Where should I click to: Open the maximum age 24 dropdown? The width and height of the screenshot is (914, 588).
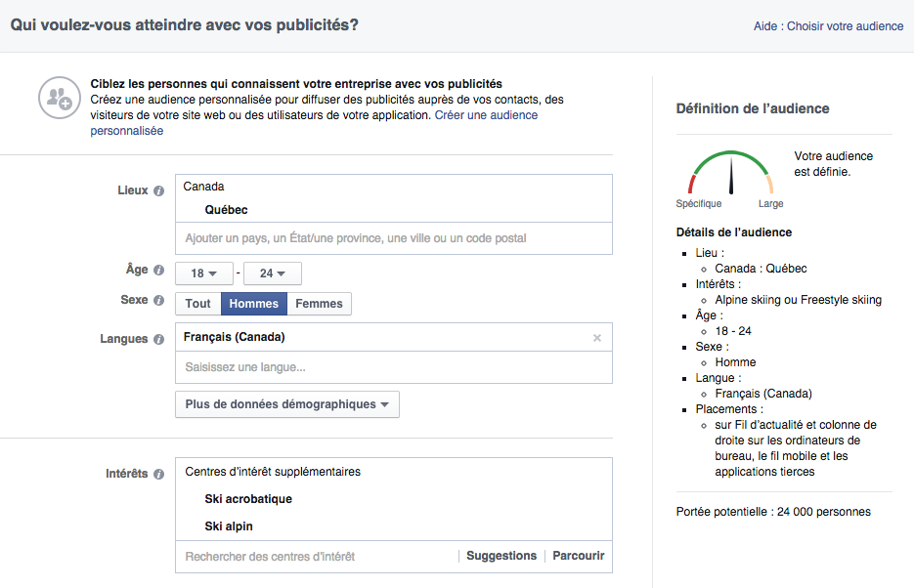272,273
